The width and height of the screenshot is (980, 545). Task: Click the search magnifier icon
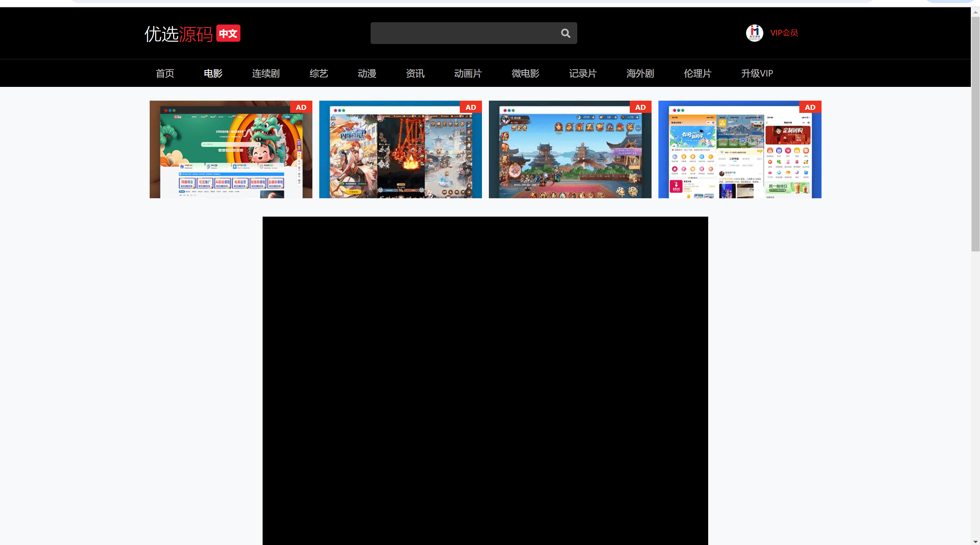click(565, 33)
